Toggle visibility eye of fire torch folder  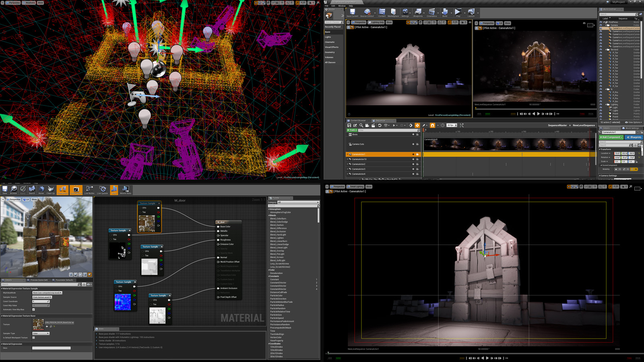(x=601, y=50)
